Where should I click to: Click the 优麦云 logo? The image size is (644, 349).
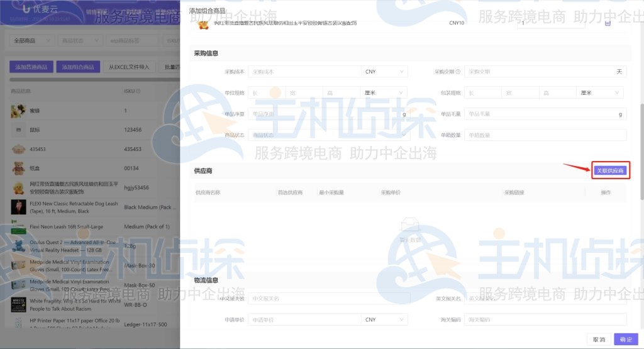pos(40,9)
